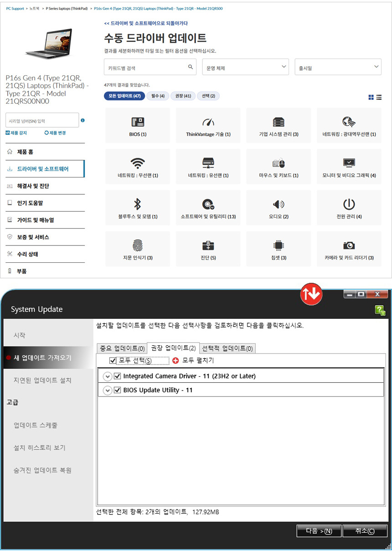The image size is (392, 552).
Task: Select 드라이버 및 소프트웨어 sidebar item
Action: click(x=43, y=169)
